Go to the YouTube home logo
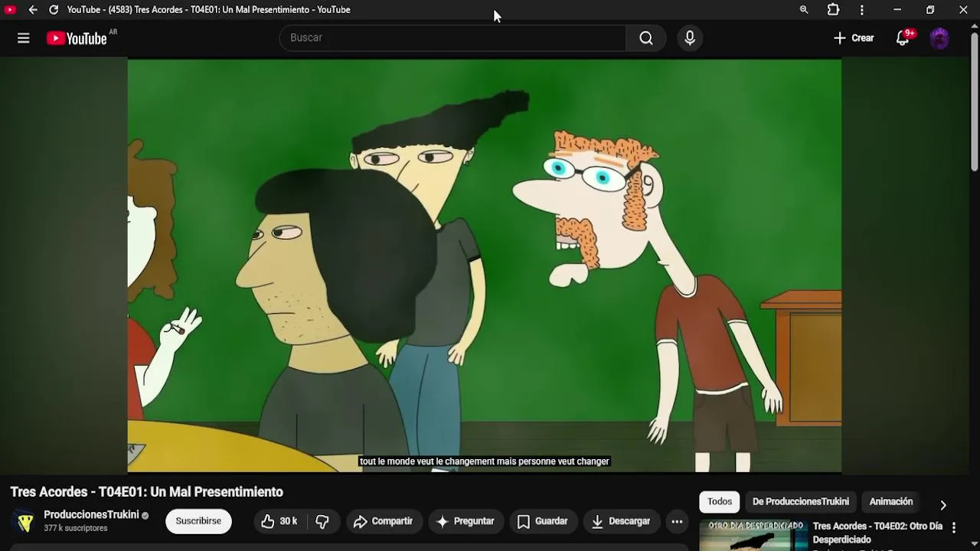Image resolution: width=980 pixels, height=551 pixels. [77, 38]
